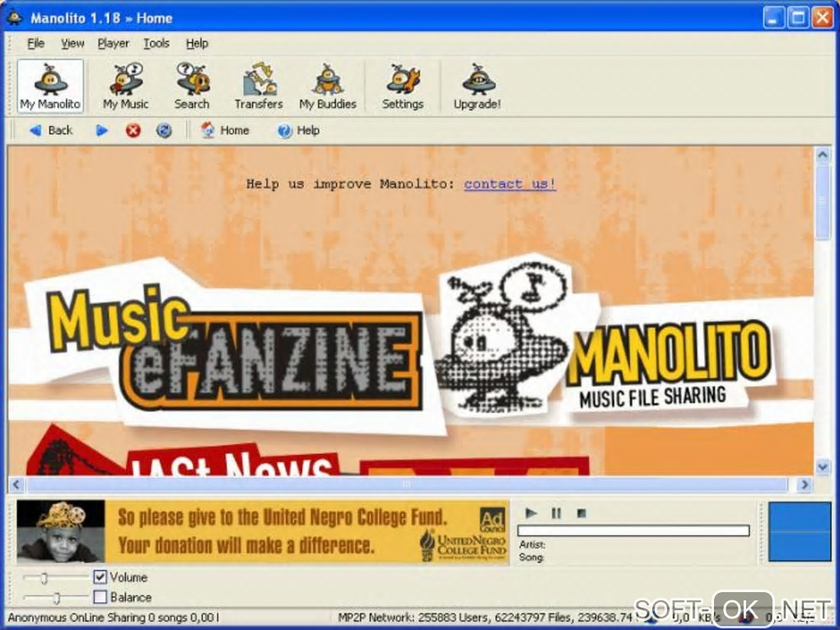Click the Upgrade! toolbar icon
This screenshot has height=630, width=840.
click(x=477, y=86)
